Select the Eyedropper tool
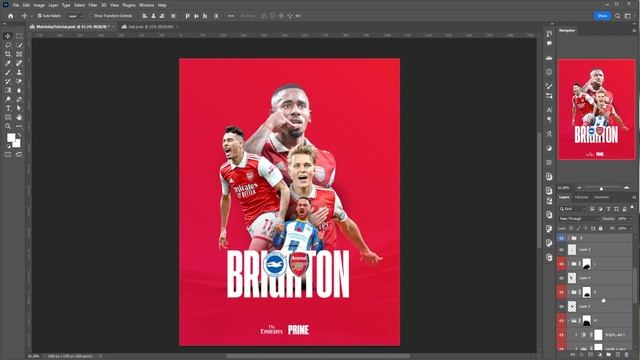 tap(8, 63)
